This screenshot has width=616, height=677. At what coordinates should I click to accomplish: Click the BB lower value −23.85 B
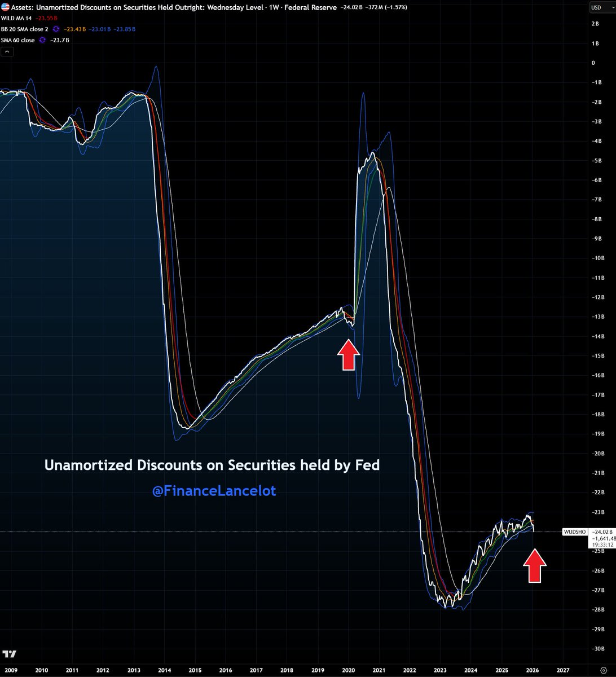(124, 29)
